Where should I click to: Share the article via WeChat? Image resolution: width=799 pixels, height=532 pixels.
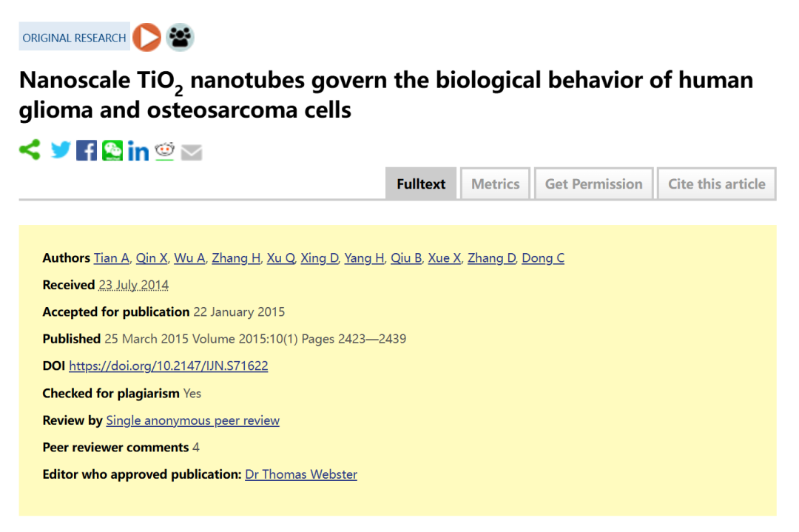tap(112, 150)
